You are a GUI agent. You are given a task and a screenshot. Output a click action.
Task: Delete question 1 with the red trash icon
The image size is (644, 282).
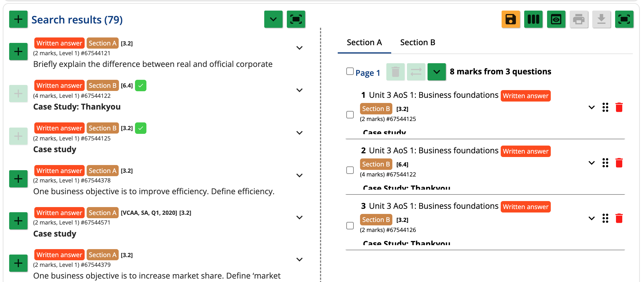click(619, 107)
